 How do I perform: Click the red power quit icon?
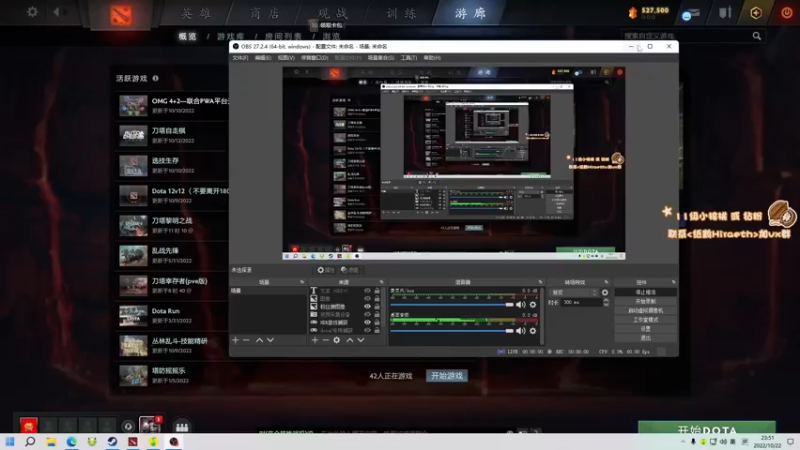pos(787,13)
